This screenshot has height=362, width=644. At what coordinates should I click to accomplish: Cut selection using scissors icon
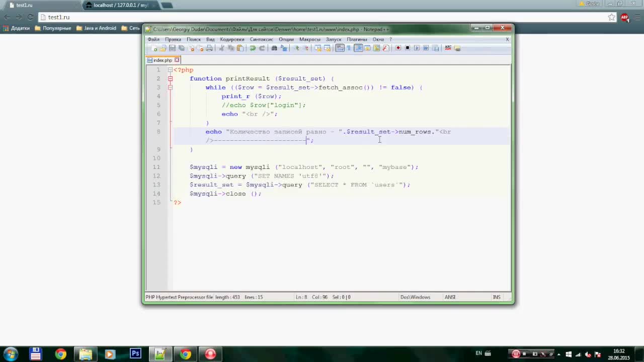pyautogui.click(x=221, y=48)
